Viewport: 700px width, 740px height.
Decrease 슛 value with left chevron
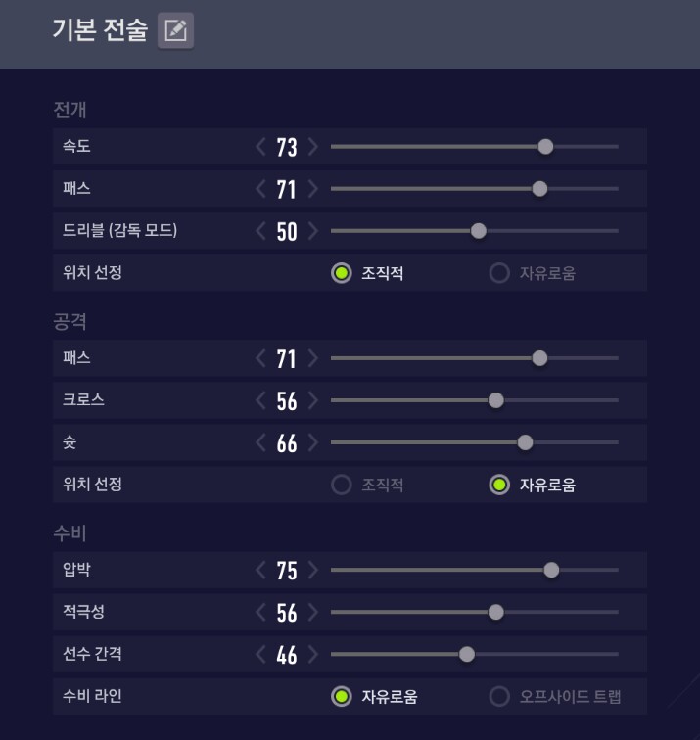click(x=260, y=442)
